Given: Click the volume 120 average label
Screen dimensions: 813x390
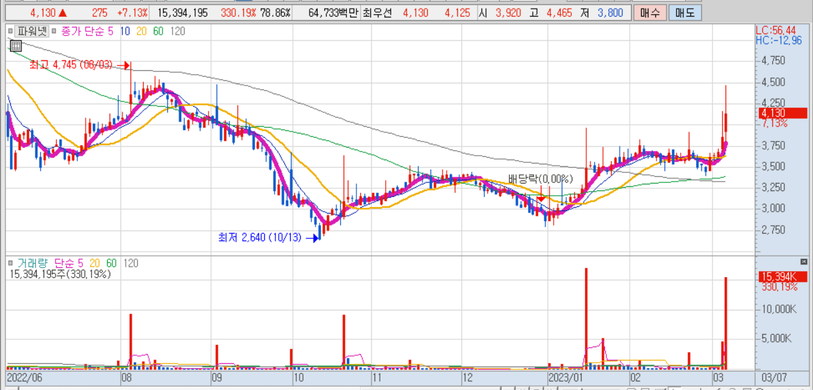Looking at the screenshot, I should (x=130, y=263).
